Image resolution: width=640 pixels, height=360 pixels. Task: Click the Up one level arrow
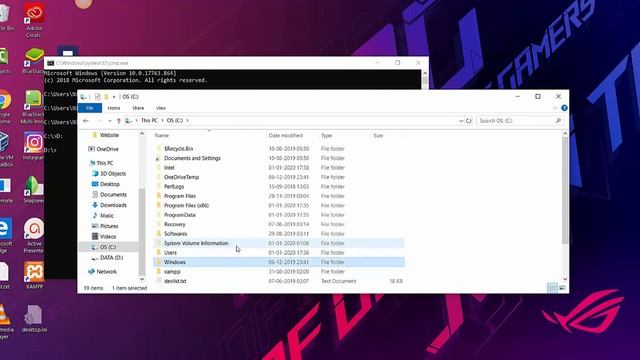pyautogui.click(x=119, y=121)
